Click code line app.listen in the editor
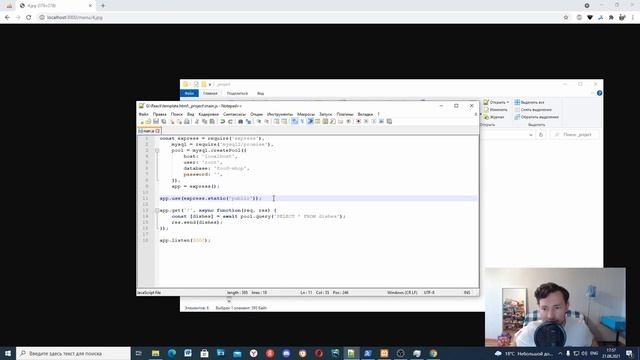Viewport: 640px width, 360px height. (x=185, y=240)
